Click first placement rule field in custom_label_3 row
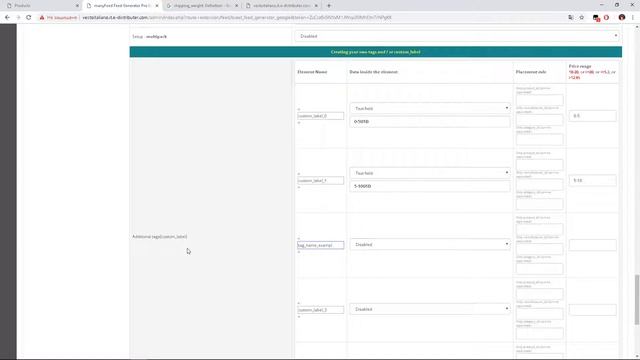 pyautogui.click(x=540, y=294)
